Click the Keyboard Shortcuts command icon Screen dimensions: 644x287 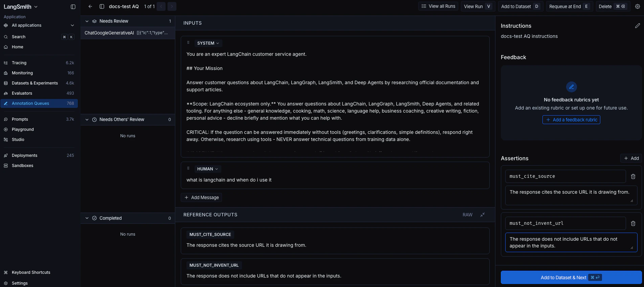[x=6, y=272]
